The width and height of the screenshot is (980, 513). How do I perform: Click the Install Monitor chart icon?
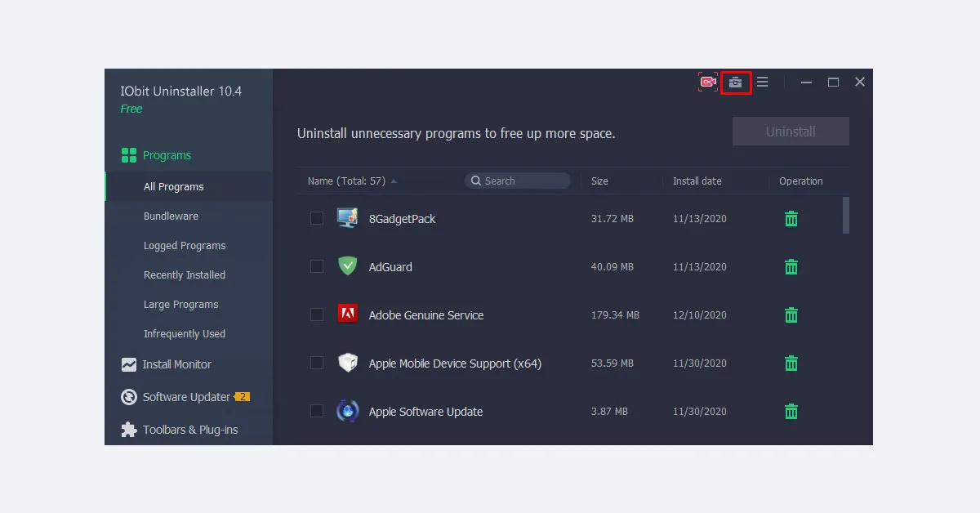[x=129, y=364]
